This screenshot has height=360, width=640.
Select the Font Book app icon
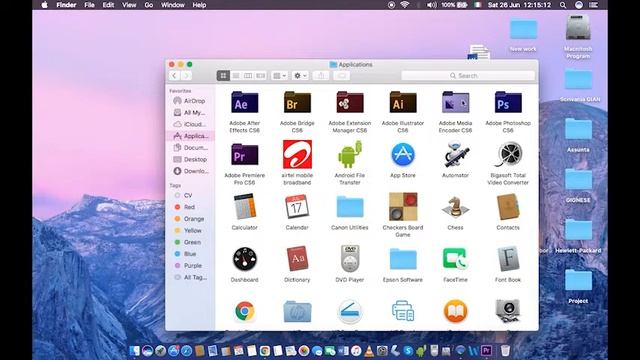508,259
